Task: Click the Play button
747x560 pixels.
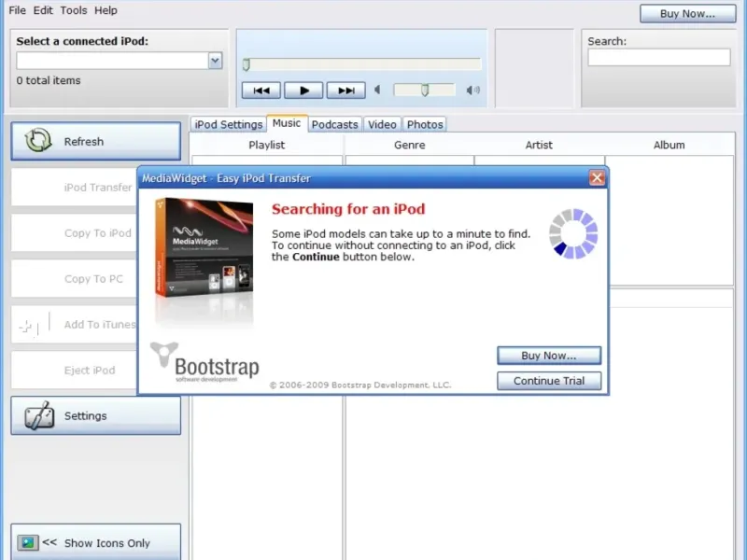Action: (303, 90)
